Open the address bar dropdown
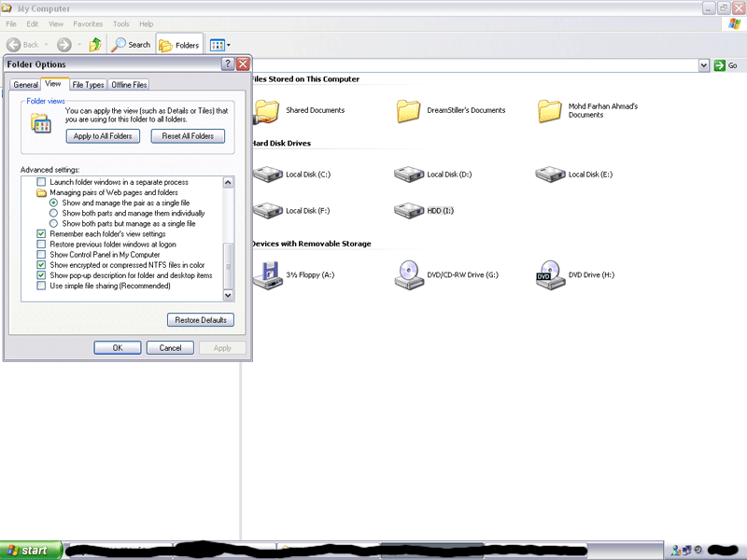Viewport: 747px width, 560px height. pos(704,65)
